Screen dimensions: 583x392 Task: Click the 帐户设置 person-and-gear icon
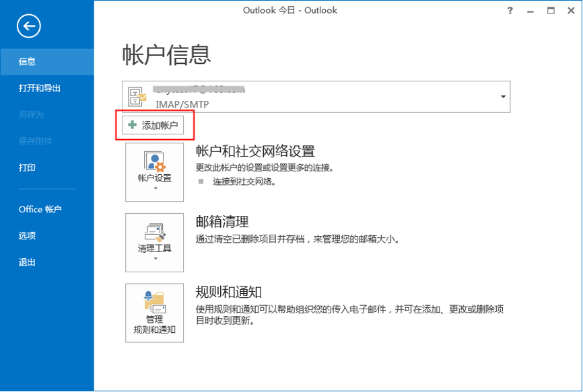pyautogui.click(x=154, y=161)
